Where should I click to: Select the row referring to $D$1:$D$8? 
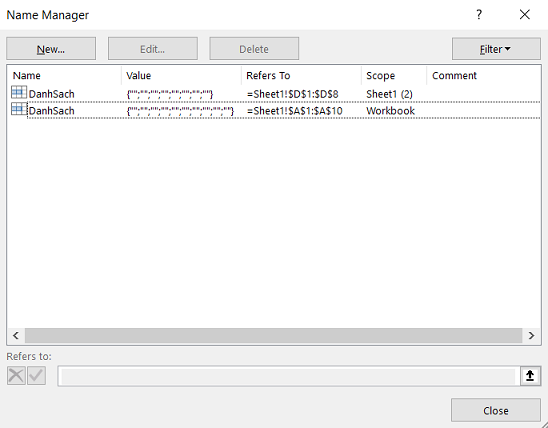point(274,94)
